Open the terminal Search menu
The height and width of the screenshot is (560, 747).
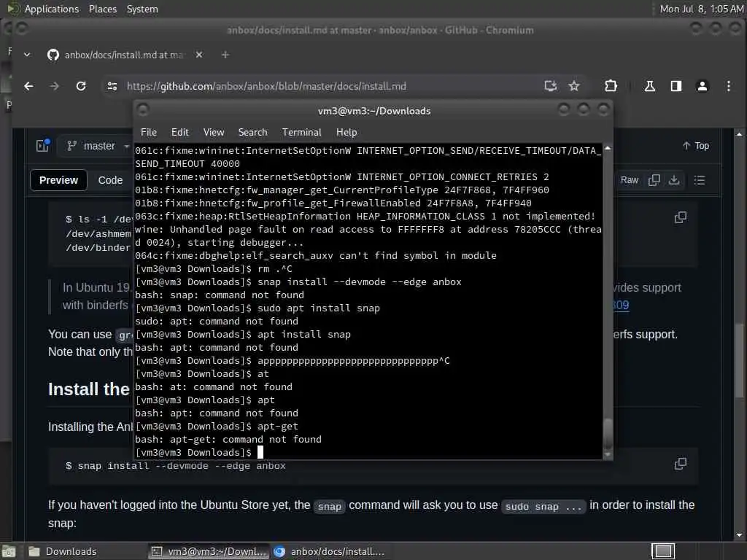(x=253, y=133)
